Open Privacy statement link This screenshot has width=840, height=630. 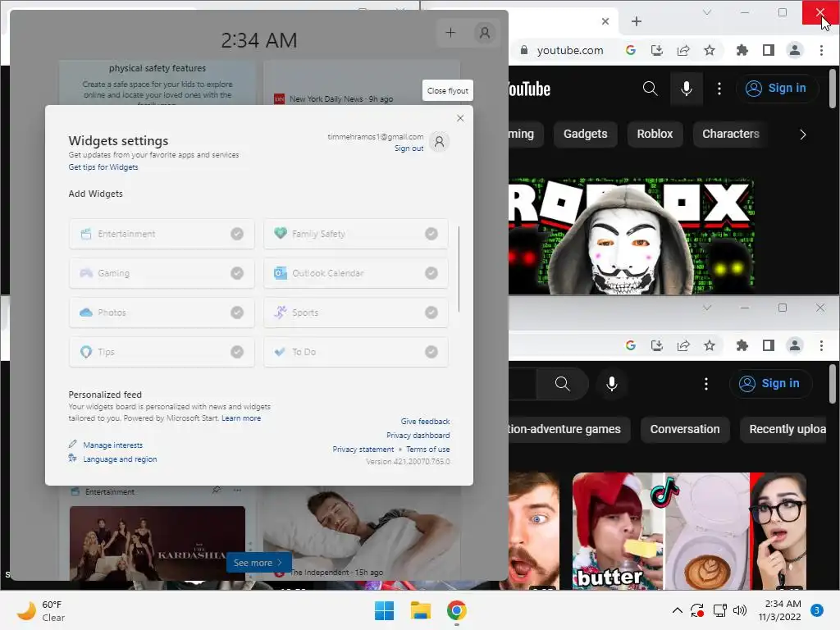(x=363, y=450)
